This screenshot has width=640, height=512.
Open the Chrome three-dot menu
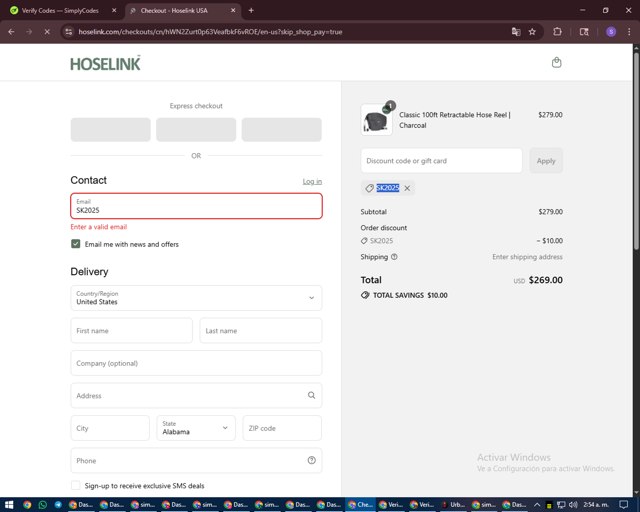pyautogui.click(x=629, y=32)
